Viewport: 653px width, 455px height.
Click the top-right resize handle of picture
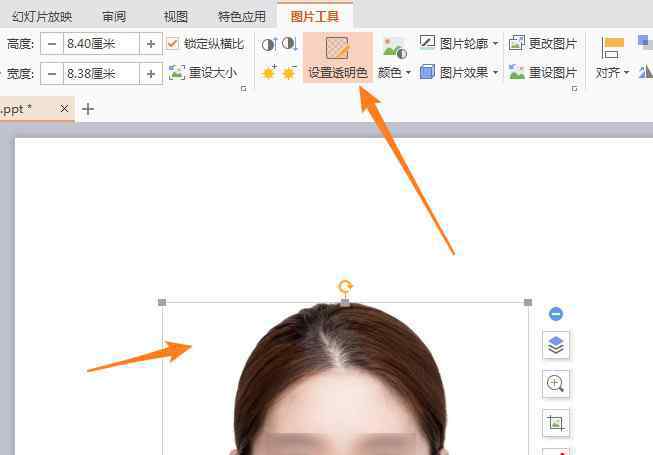point(528,303)
